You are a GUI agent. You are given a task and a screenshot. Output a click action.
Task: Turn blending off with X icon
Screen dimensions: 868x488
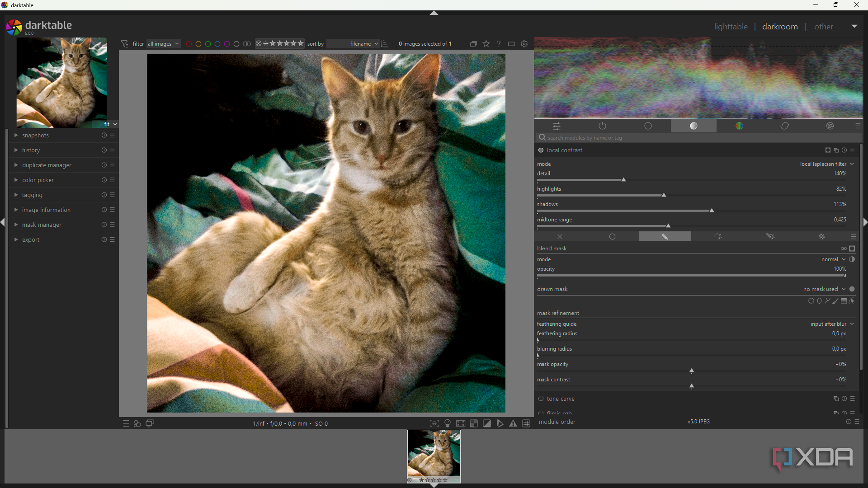(x=560, y=237)
